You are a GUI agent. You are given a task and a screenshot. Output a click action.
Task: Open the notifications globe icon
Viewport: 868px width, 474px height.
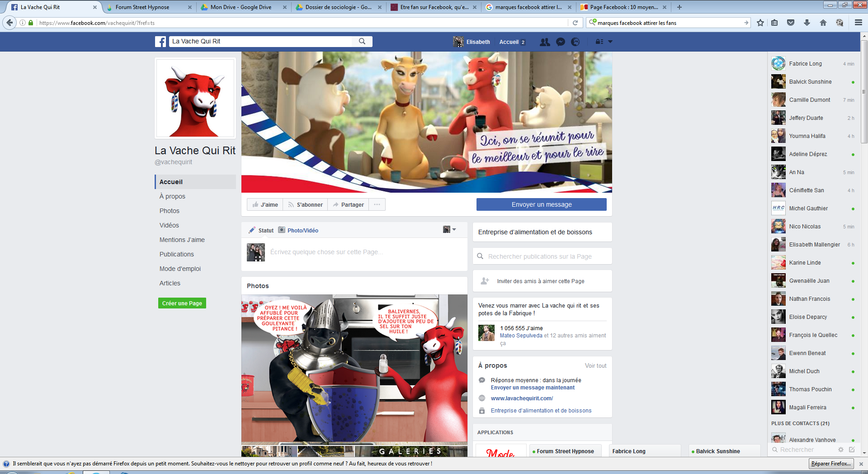576,42
